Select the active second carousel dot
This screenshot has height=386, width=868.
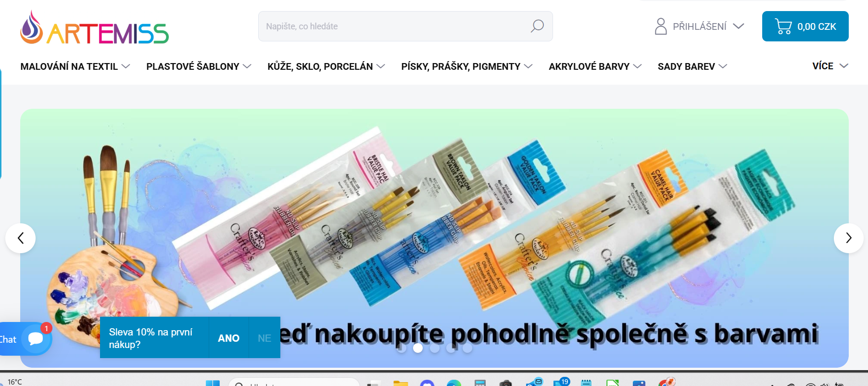pos(418,348)
